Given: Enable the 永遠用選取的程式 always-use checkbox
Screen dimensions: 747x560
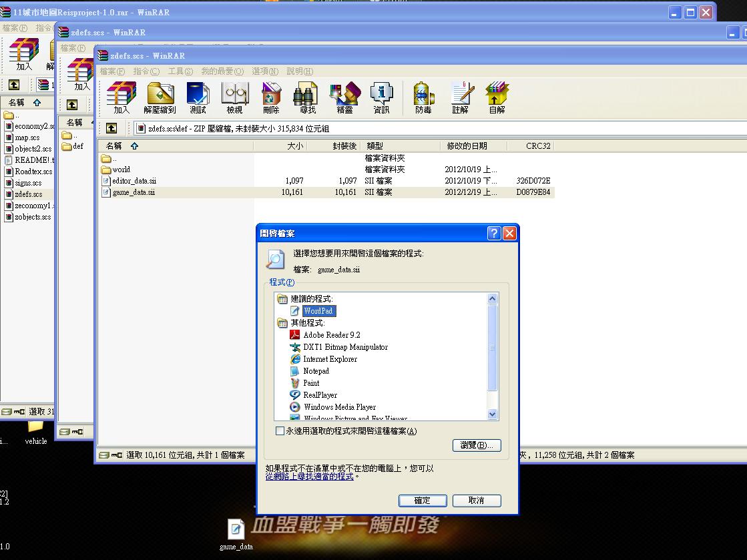Looking at the screenshot, I should pos(280,431).
